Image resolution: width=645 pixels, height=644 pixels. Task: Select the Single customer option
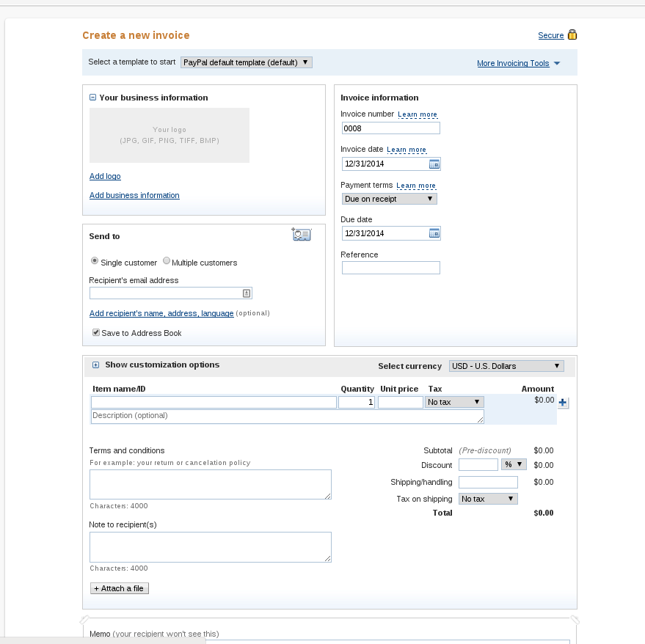95,260
